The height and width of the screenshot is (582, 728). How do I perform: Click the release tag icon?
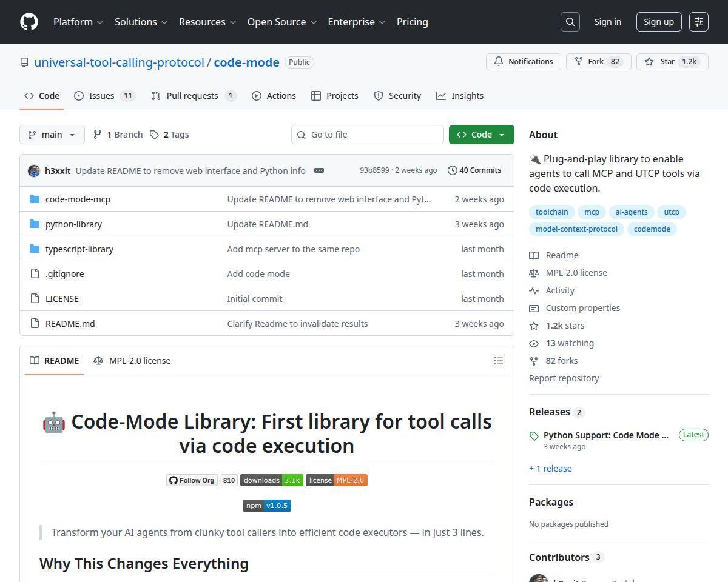click(x=534, y=436)
